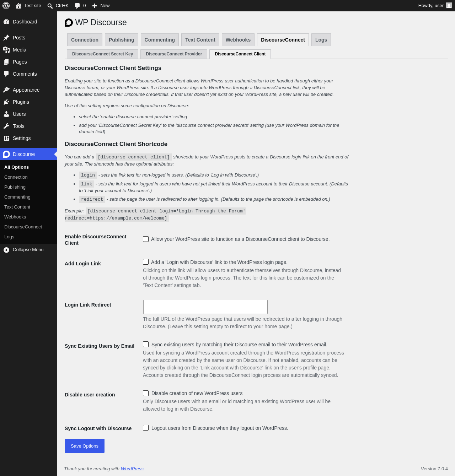Select the DiscourseConnect main tab
This screenshot has width=455, height=476.
(x=283, y=40)
